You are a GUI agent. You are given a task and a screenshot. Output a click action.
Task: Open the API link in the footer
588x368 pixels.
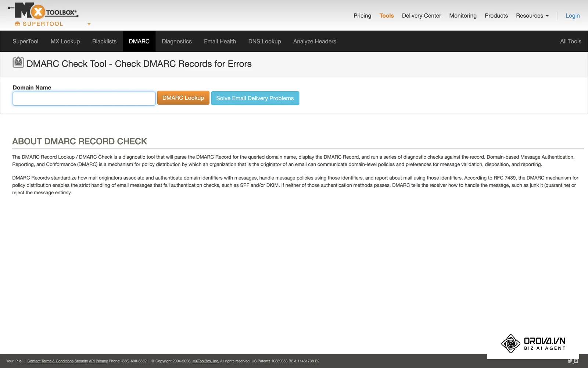click(x=92, y=361)
